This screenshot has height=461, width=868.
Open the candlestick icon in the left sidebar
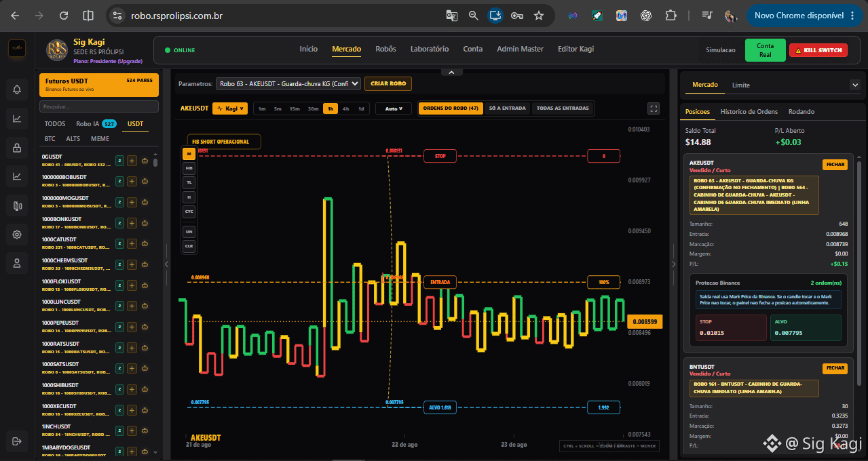[16, 205]
